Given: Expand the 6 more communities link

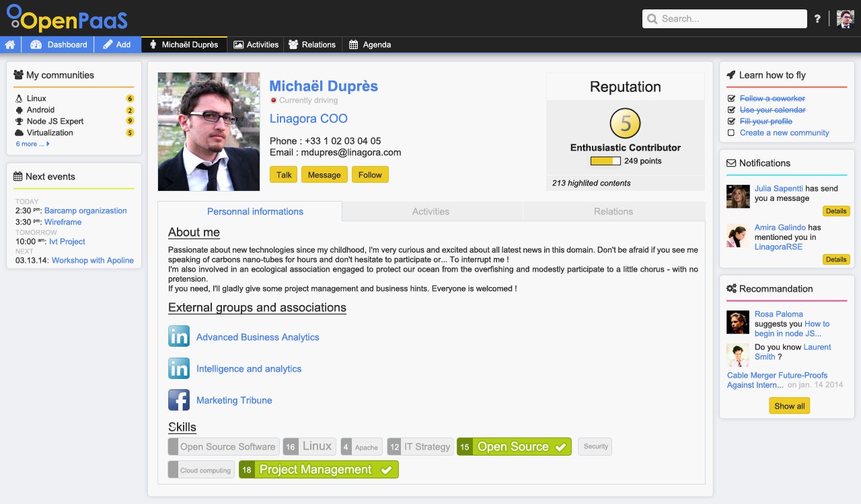Looking at the screenshot, I should [x=32, y=144].
